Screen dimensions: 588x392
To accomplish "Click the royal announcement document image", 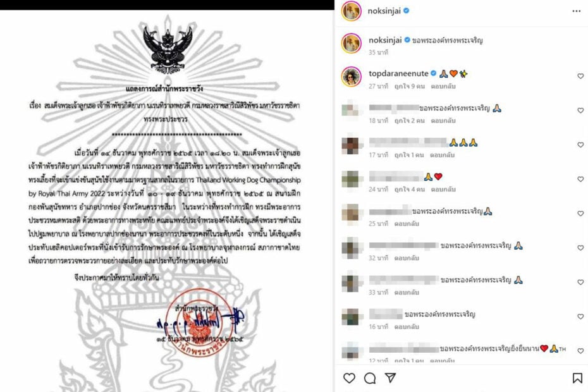I will pos(166,200).
